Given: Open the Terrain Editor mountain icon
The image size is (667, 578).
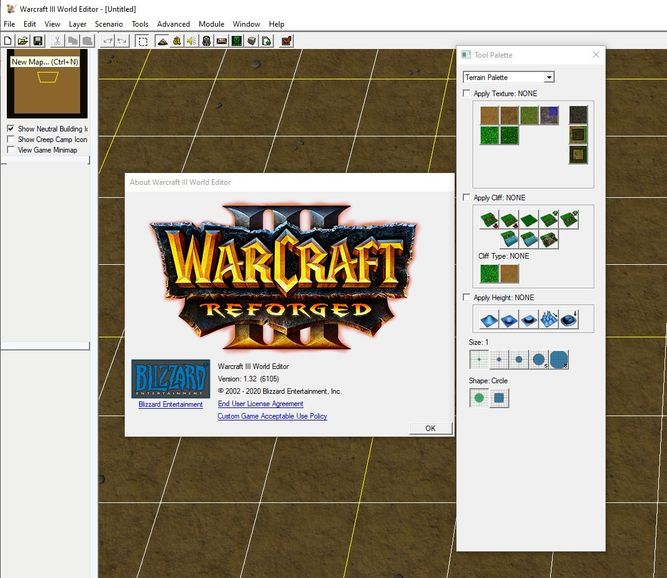Looking at the screenshot, I should (x=162, y=41).
